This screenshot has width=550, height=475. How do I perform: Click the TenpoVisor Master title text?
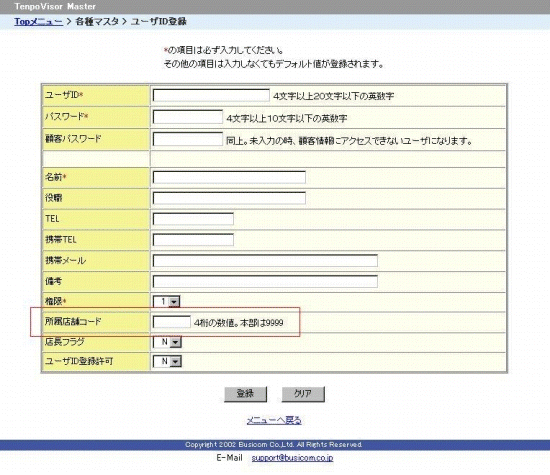tap(55, 6)
